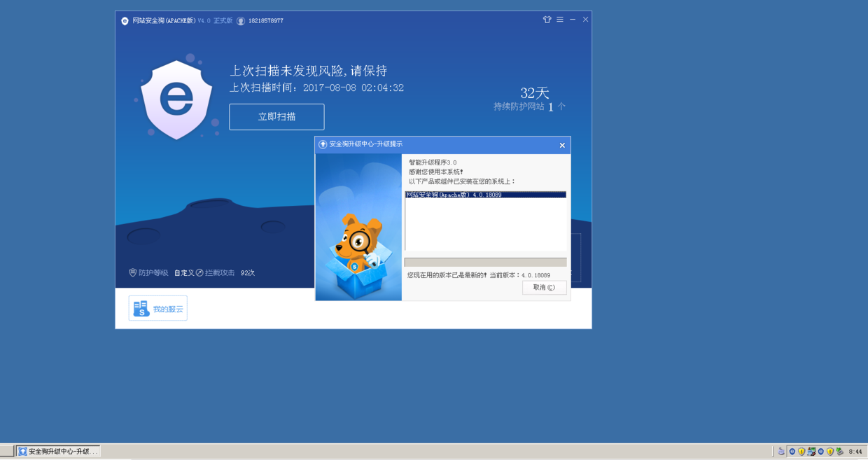
Task: Click the teapot-shaped icon left of the tray
Action: [781, 452]
